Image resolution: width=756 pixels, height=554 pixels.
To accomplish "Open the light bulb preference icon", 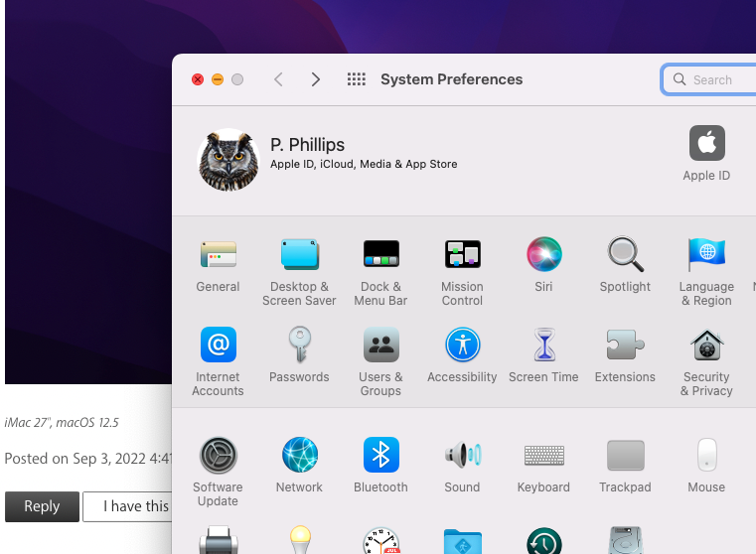I will [x=299, y=540].
